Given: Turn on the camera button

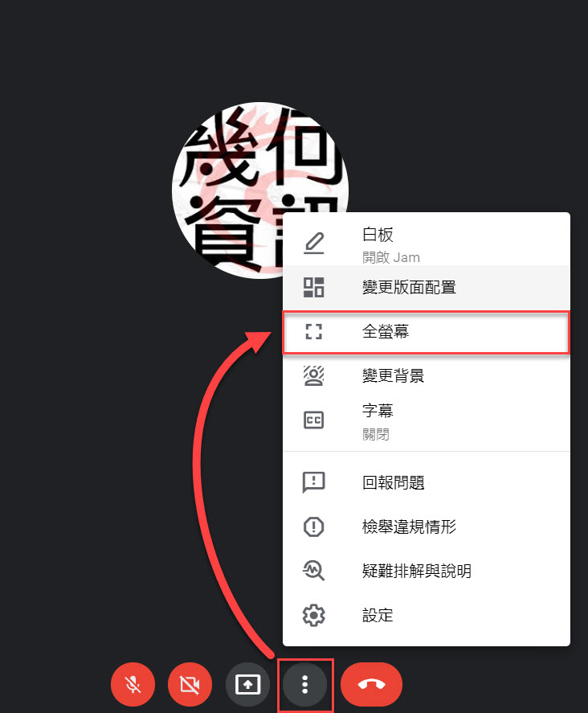Looking at the screenshot, I should 190,684.
